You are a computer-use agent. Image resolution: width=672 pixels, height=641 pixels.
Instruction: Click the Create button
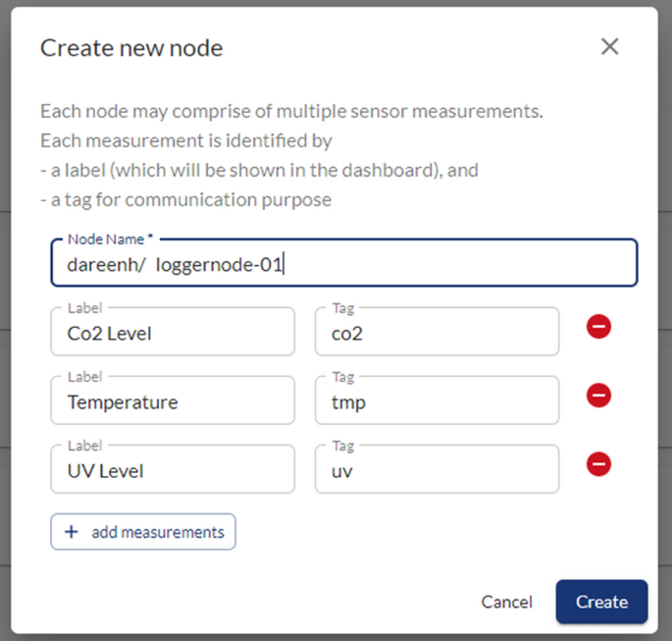click(x=601, y=602)
